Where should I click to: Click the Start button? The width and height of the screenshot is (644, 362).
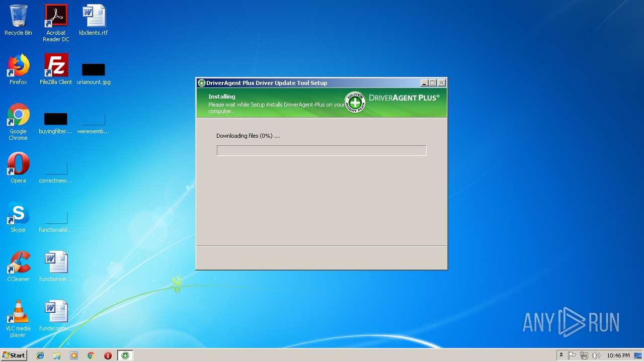[x=14, y=355]
